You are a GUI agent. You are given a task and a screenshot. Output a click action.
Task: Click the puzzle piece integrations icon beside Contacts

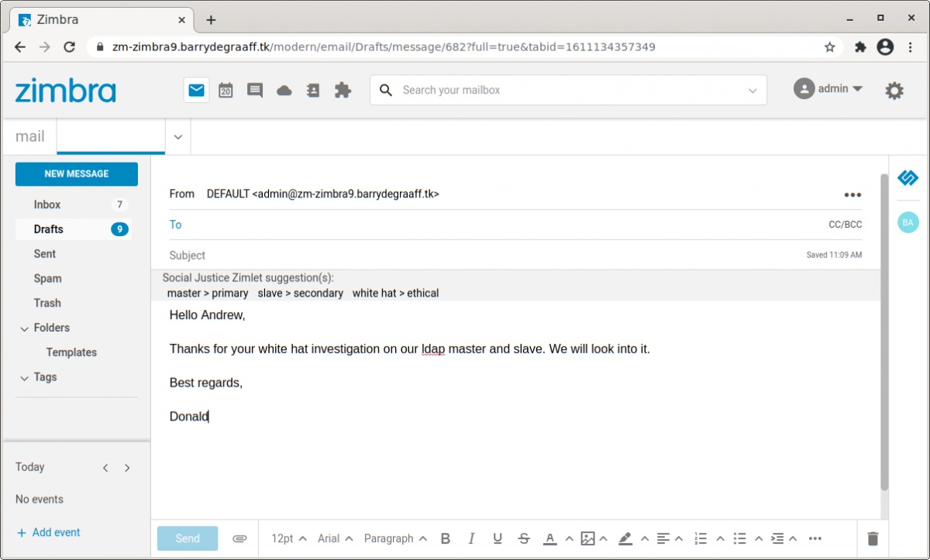point(343,91)
